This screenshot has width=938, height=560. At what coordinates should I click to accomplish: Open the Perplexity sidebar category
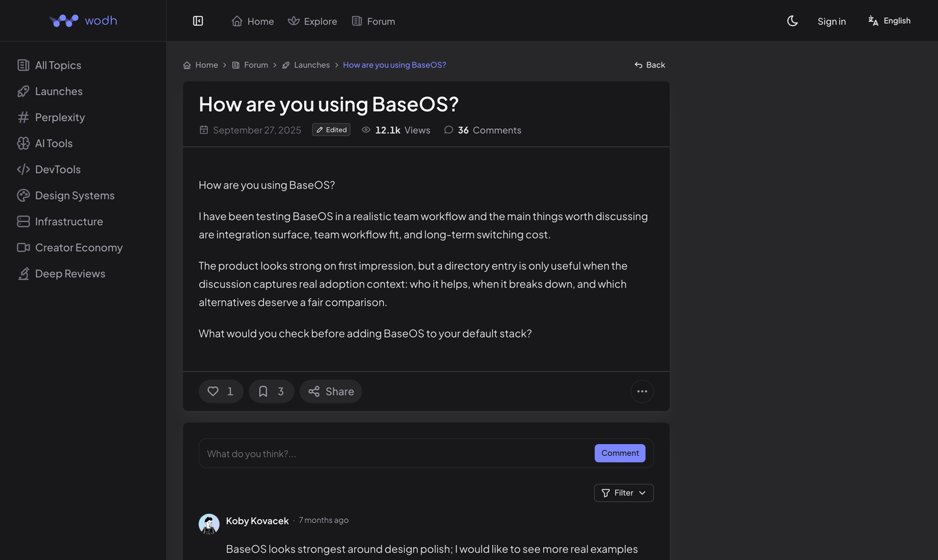pos(51,117)
